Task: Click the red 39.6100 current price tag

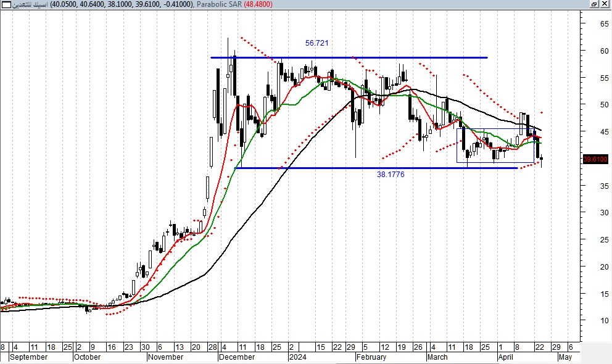Action: coord(596,159)
